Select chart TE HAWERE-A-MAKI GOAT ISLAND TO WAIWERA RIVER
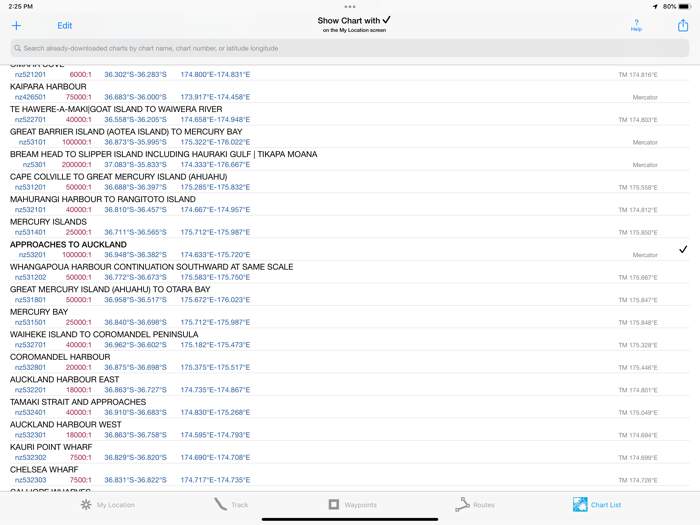 coord(350,114)
